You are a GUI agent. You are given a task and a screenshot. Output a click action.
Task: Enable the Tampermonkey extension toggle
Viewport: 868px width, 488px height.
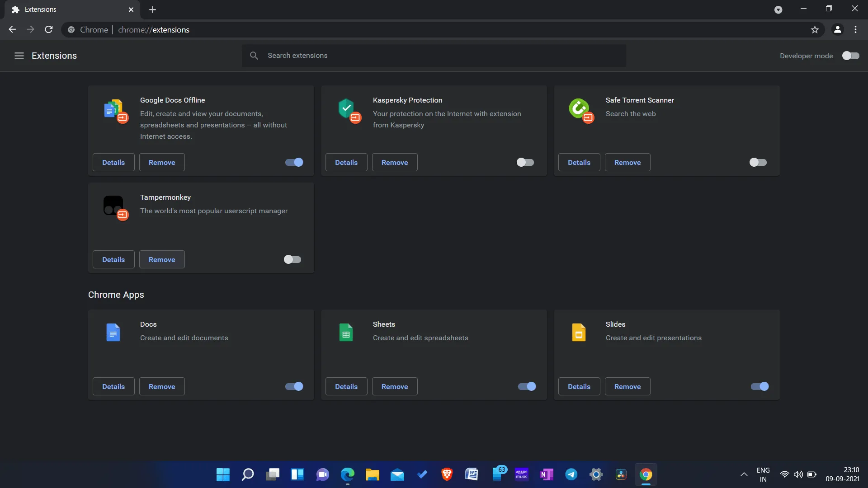point(292,259)
